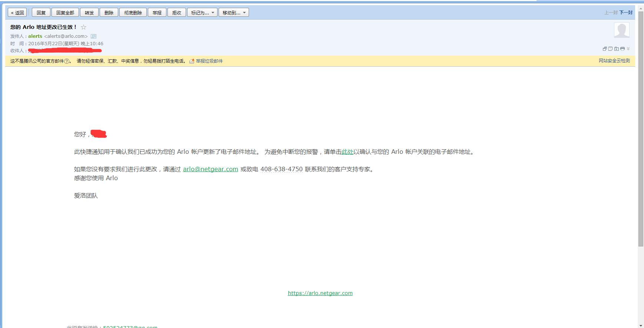Click 举报垃圾邮件 link

(x=209, y=61)
